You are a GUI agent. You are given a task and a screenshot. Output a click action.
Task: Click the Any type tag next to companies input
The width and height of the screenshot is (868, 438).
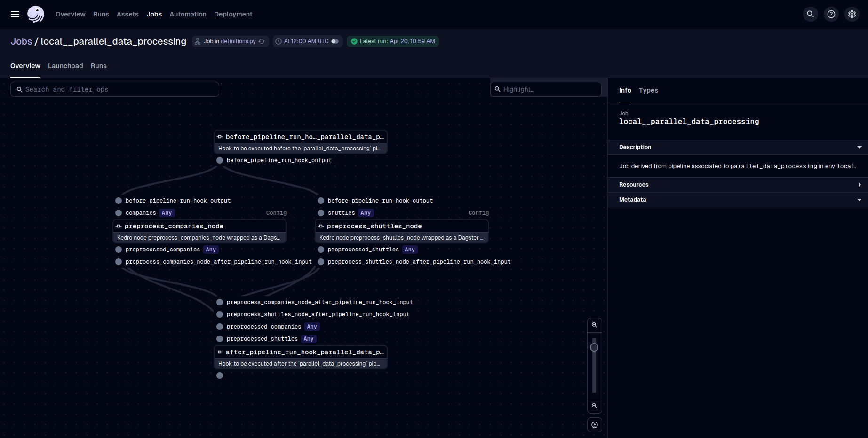[x=167, y=213]
